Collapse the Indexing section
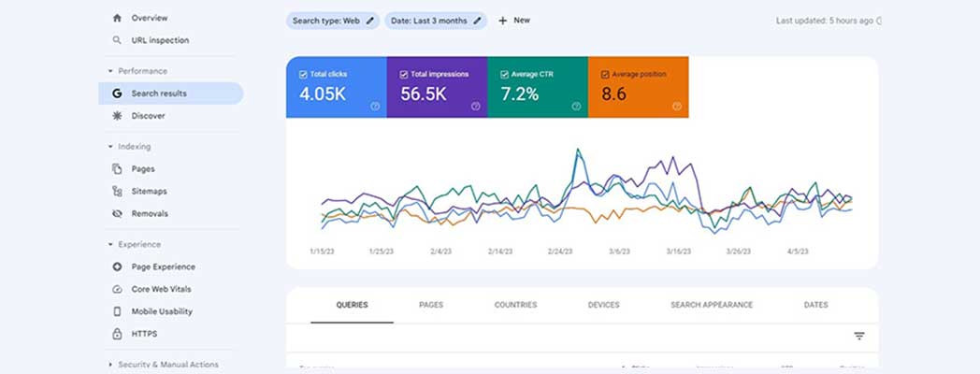The height and width of the screenshot is (374, 980). pyautogui.click(x=110, y=147)
